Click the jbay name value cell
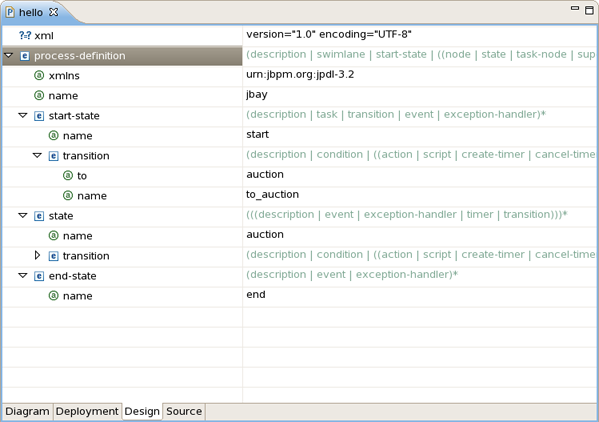 pos(420,95)
